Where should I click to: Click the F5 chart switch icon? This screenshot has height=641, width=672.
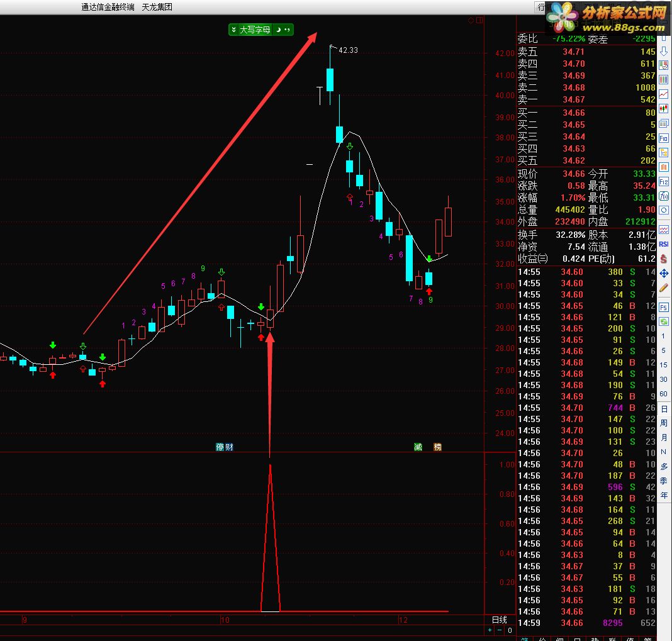coord(663,307)
